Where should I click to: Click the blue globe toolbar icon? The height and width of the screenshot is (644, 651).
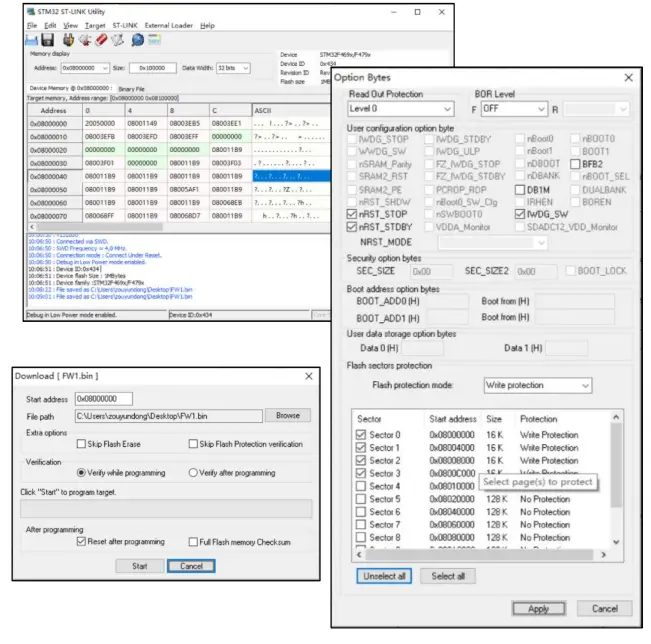(x=137, y=40)
